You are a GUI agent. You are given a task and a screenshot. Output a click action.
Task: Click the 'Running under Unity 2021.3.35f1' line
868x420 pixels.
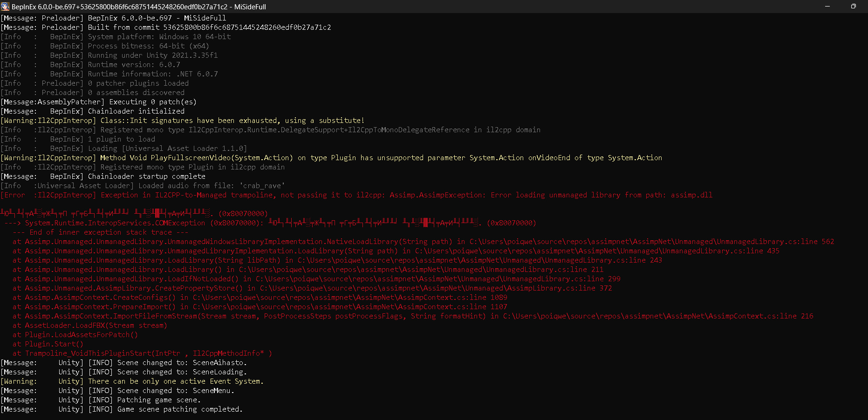coord(152,55)
